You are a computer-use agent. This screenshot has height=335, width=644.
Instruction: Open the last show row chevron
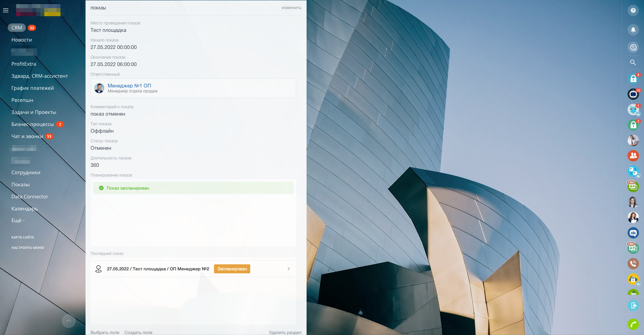click(x=288, y=269)
